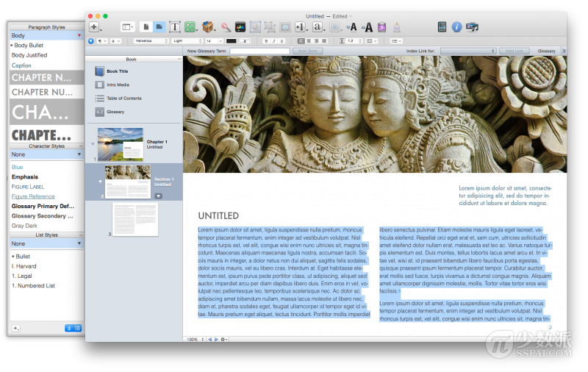Make text smaller with small A icon
Image resolution: width=588 pixels, height=372 pixels.
click(352, 27)
